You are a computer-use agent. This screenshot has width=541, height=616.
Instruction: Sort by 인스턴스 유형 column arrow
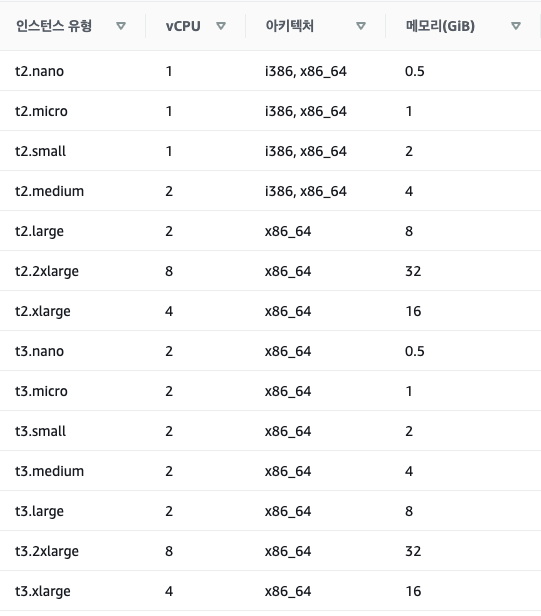[121, 26]
